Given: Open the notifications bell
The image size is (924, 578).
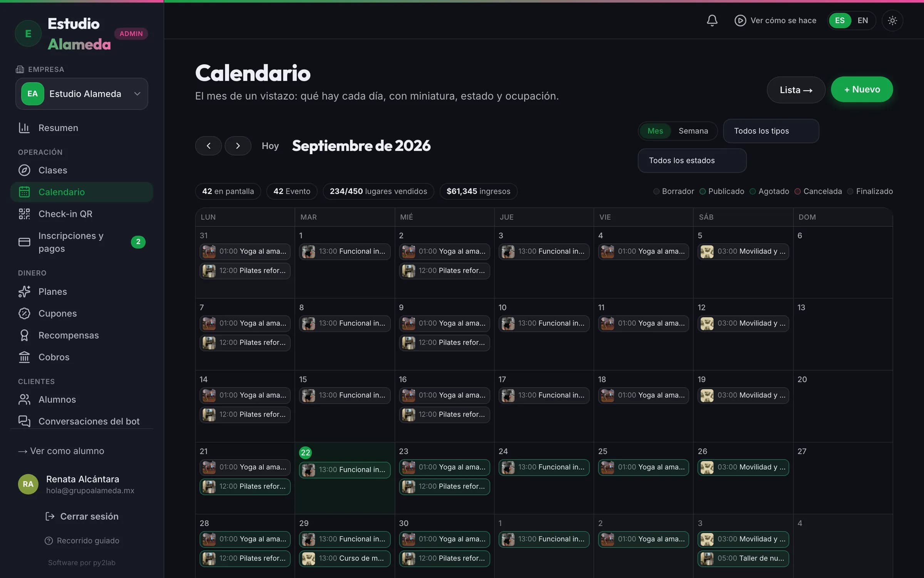Looking at the screenshot, I should coord(712,20).
